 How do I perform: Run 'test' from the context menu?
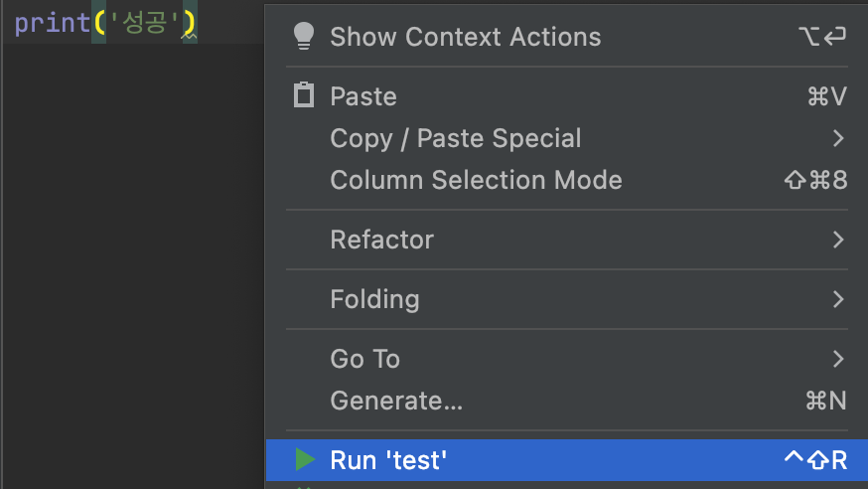[x=388, y=460]
